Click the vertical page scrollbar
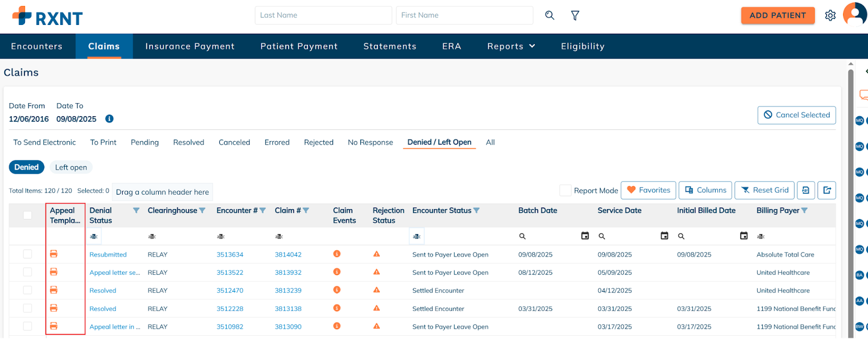 (x=851, y=163)
